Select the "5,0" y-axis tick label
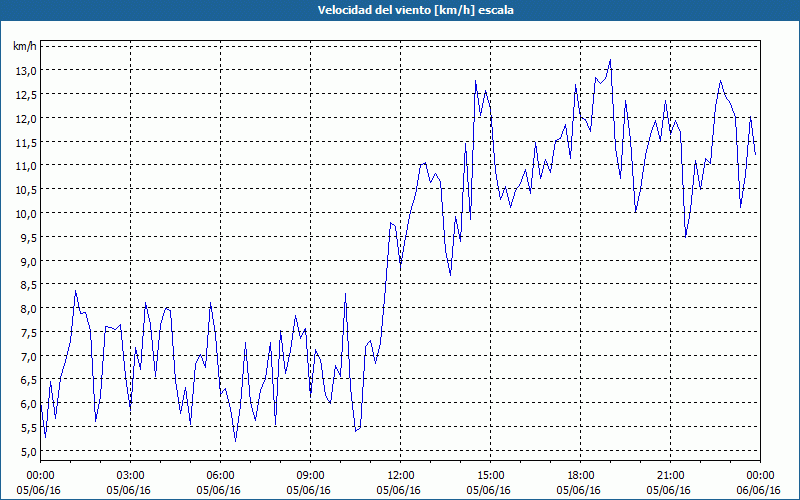This screenshot has width=800, height=500. (29, 451)
